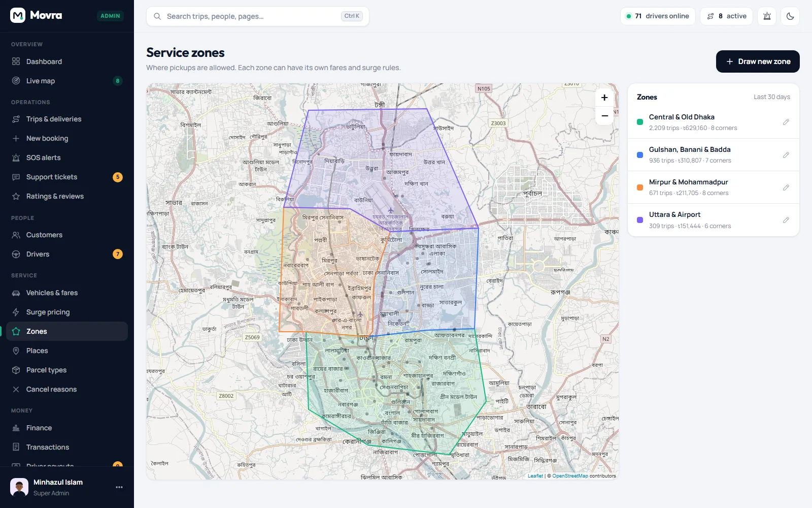
Task: Click the Parcel types box icon
Action: coord(16,370)
